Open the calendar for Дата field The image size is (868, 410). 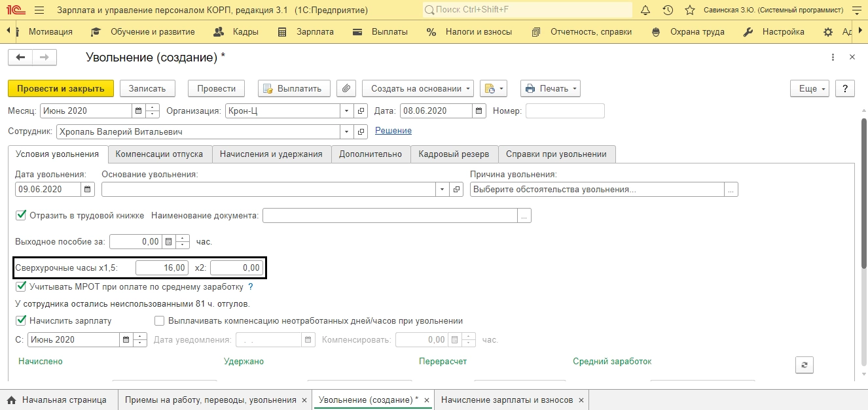tap(479, 111)
